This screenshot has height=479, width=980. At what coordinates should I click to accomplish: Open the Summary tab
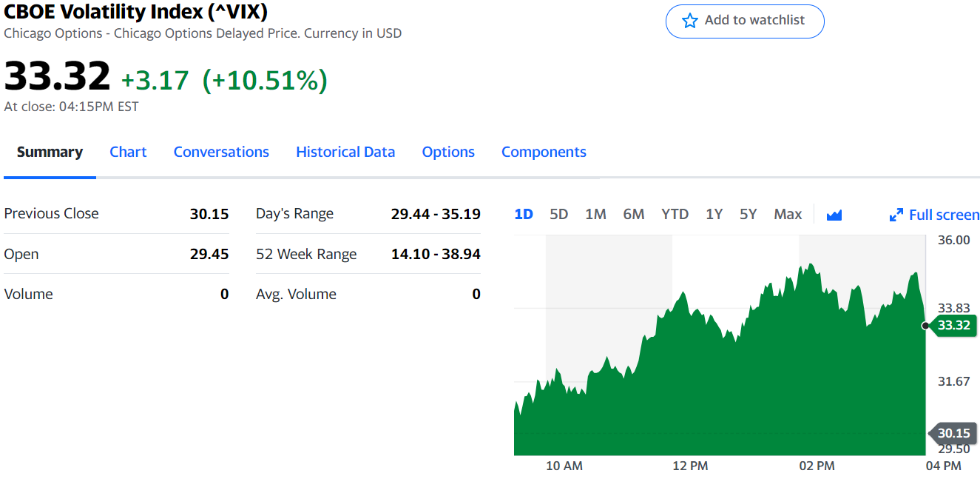point(50,152)
